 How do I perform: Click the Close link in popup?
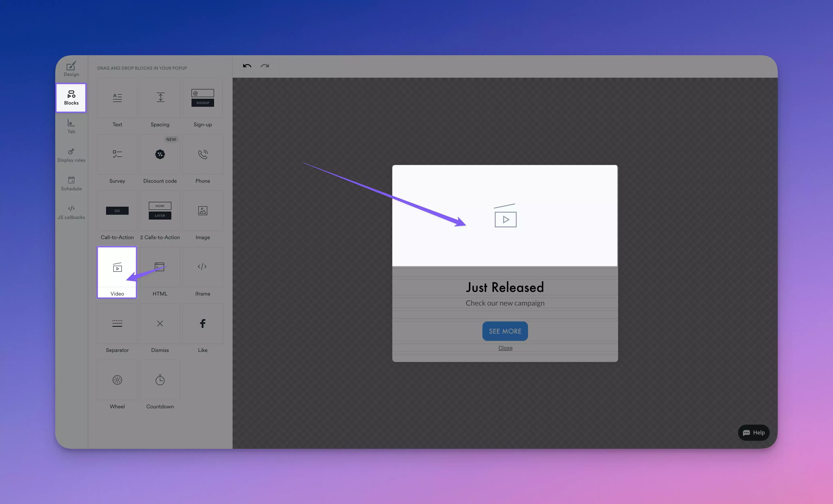tap(505, 348)
